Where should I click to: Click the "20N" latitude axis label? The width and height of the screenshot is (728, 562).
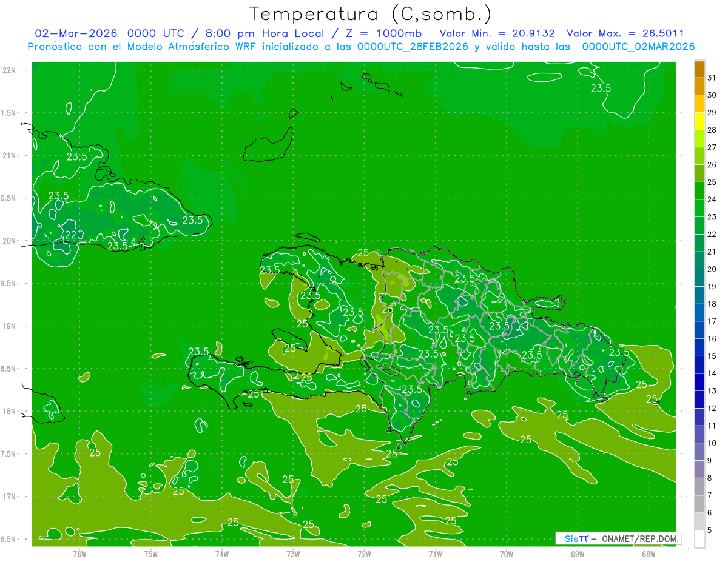[10, 241]
